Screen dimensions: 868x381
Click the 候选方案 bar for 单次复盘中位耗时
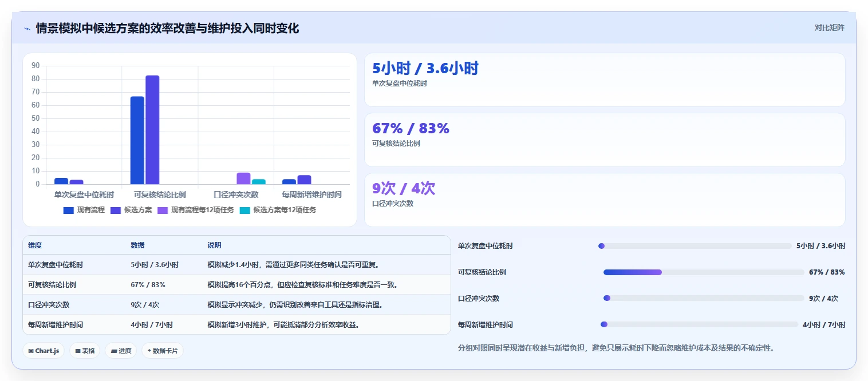point(76,182)
